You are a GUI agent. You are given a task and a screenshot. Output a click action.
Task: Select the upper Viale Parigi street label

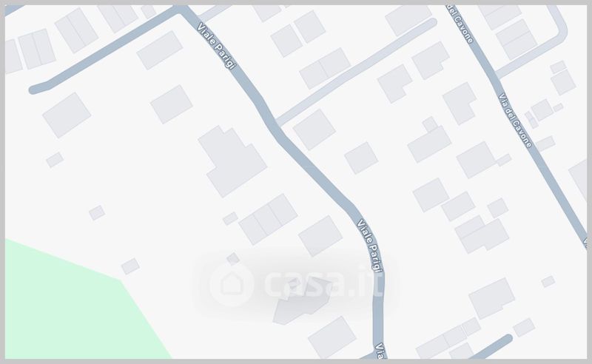point(216,46)
